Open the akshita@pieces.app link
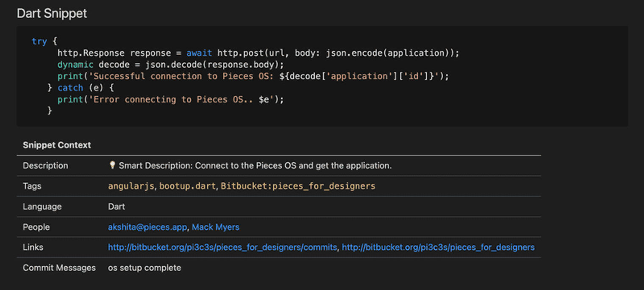 click(x=147, y=227)
